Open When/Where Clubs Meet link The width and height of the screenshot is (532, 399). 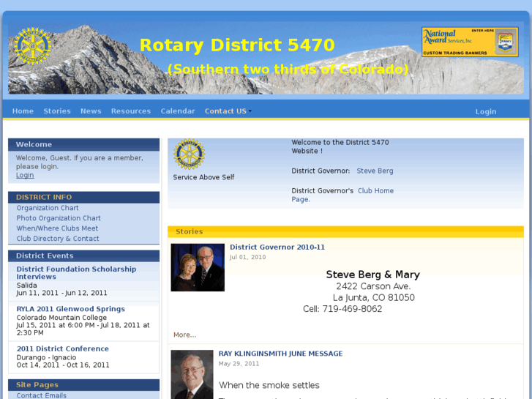[x=57, y=228]
